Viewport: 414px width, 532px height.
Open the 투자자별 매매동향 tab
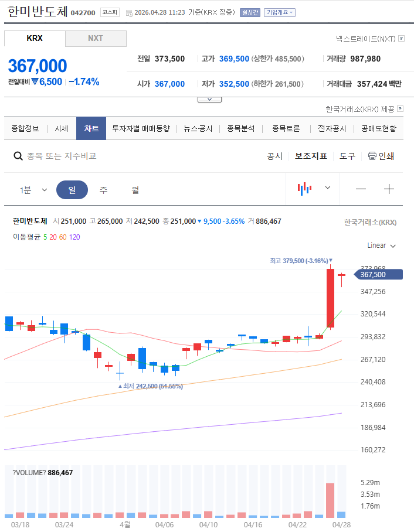click(x=141, y=128)
